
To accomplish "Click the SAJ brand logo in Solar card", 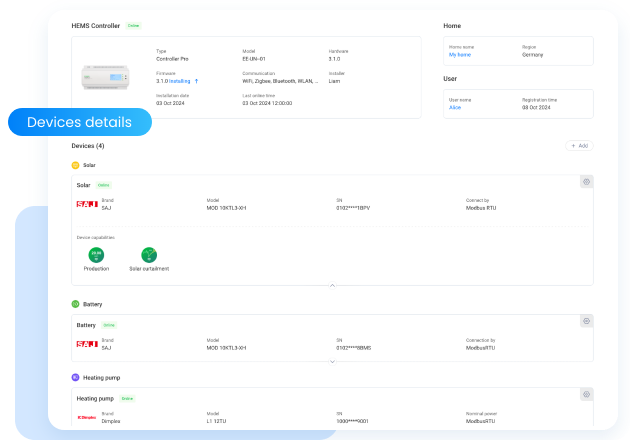I will [x=87, y=204].
